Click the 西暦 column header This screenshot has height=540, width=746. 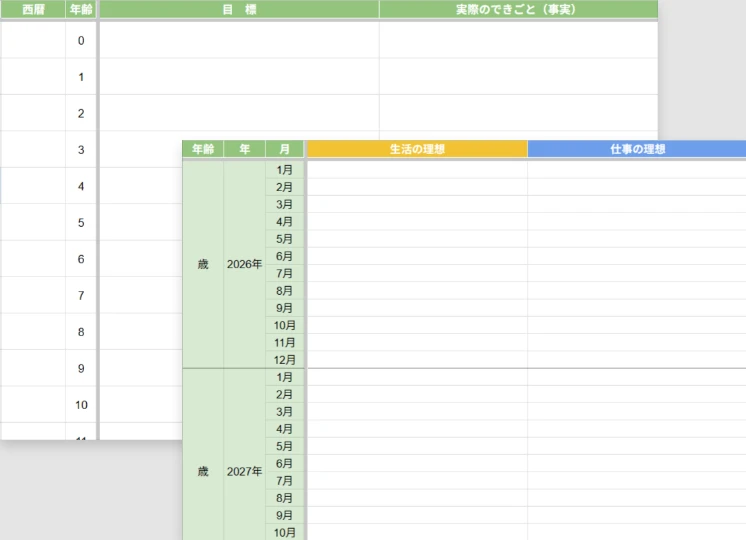pyautogui.click(x=32, y=9)
